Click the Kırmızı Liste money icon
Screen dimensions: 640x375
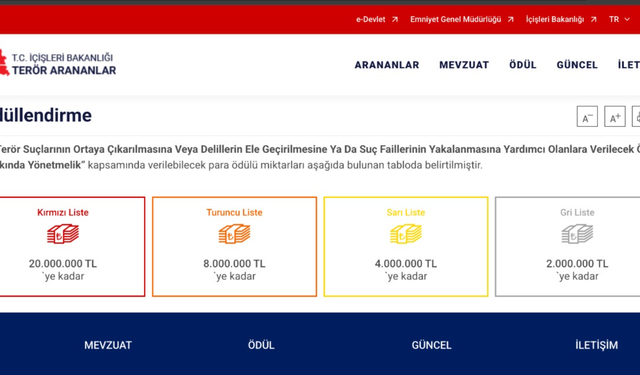pyautogui.click(x=63, y=234)
